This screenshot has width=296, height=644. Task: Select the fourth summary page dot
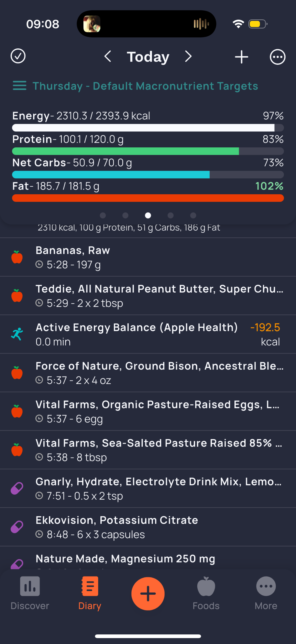(x=171, y=215)
